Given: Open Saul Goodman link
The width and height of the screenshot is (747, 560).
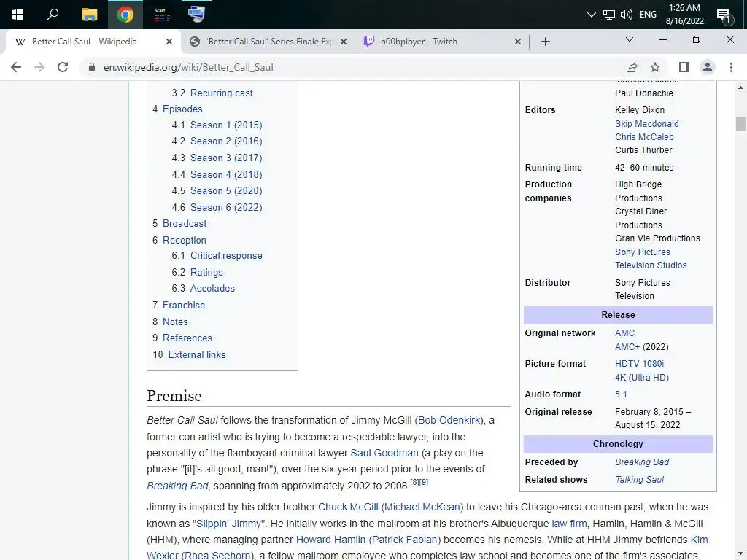Looking at the screenshot, I should pos(384,454).
